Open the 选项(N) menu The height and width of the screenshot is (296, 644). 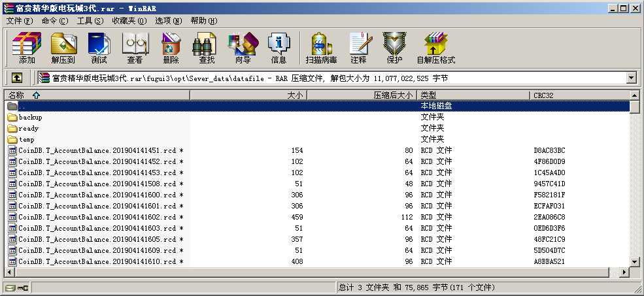pos(169,21)
